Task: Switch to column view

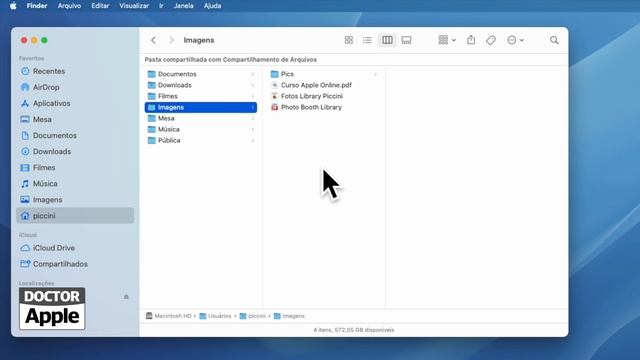Action: 387,40
